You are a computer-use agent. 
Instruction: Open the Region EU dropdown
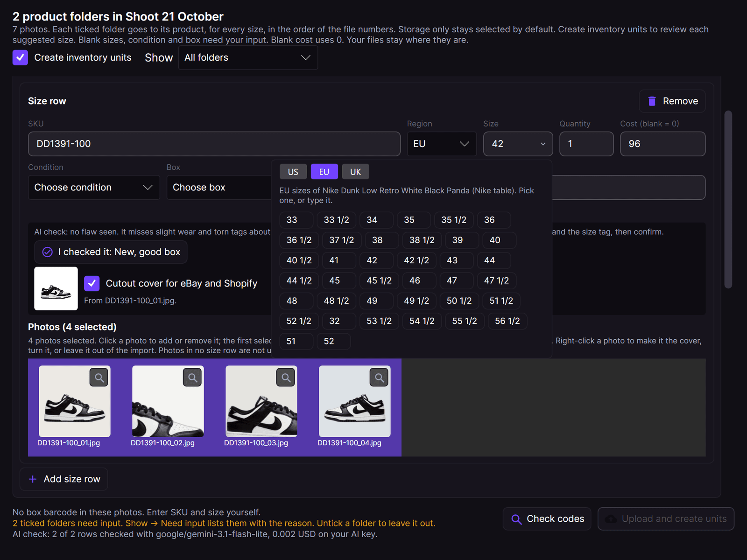tap(442, 144)
